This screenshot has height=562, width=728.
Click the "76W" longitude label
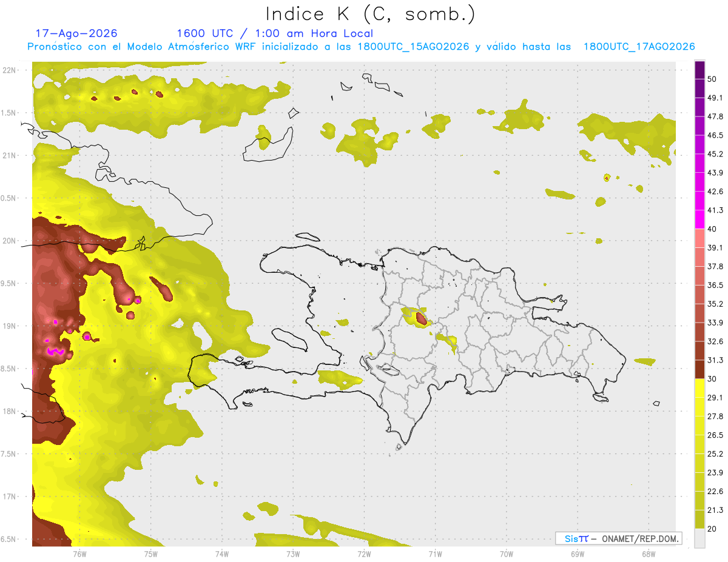point(79,554)
